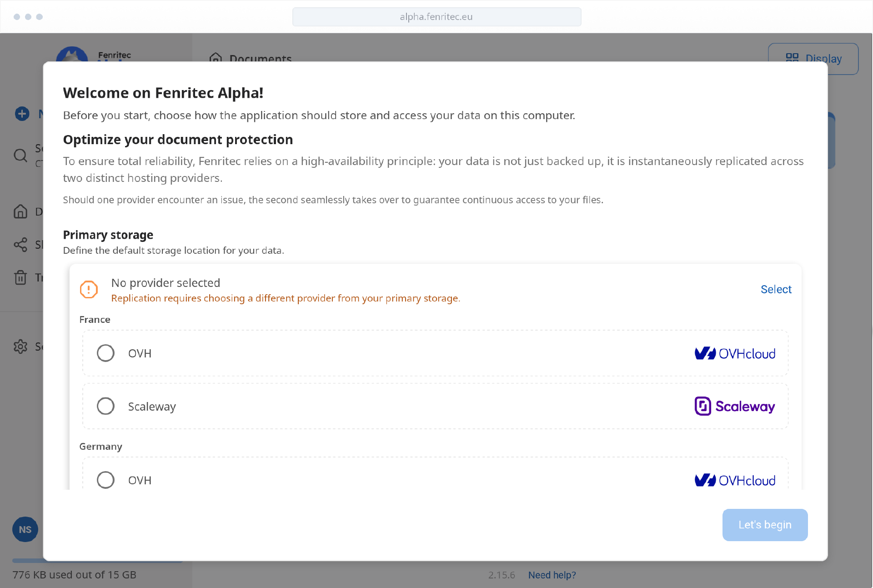Open the Documents home icon in sidebar
Viewport: 873px width, 588px height.
click(x=20, y=211)
